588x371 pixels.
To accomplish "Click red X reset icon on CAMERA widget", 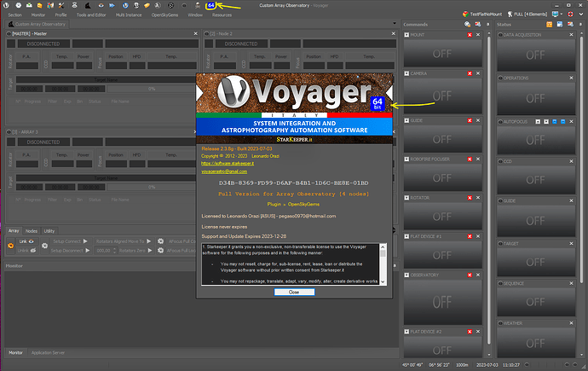I will (x=470, y=73).
